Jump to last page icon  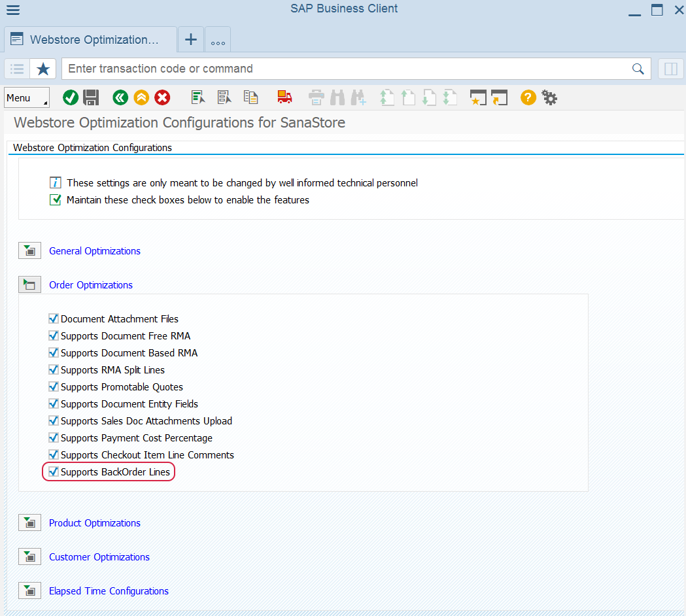[x=450, y=97]
